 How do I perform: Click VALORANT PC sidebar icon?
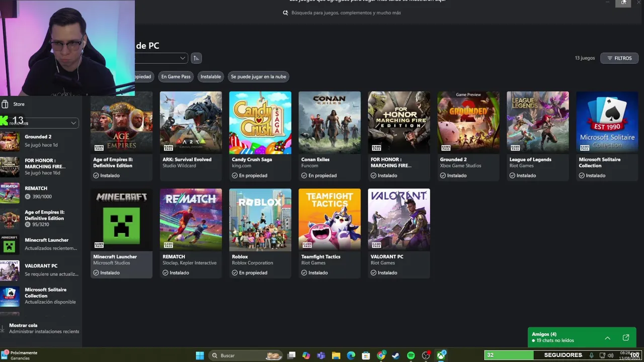point(10,270)
